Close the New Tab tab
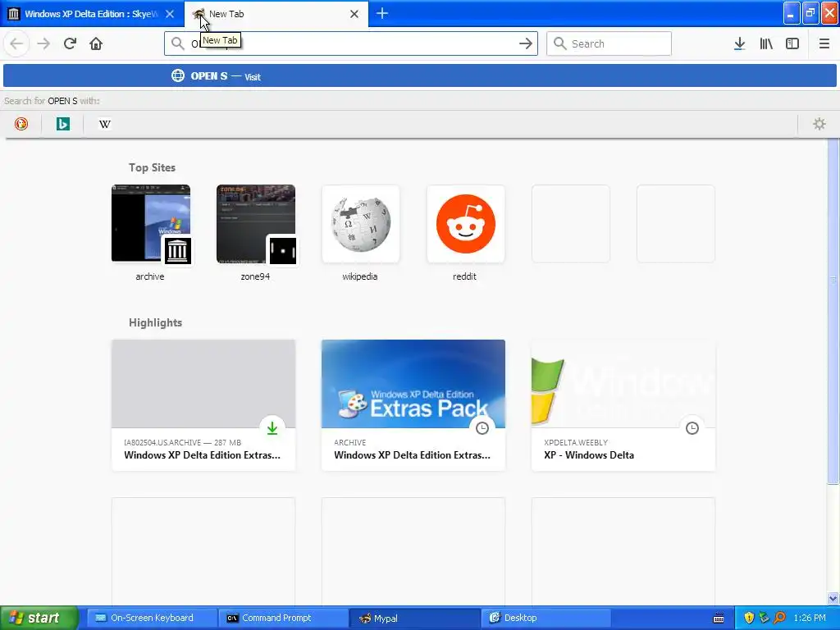This screenshot has height=630, width=840. (x=354, y=14)
